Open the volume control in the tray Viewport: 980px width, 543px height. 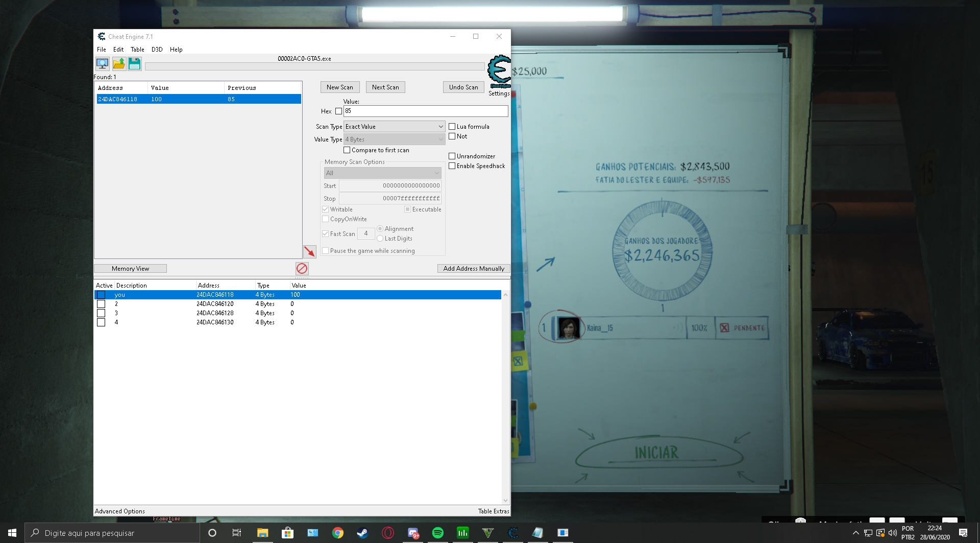[892, 533]
